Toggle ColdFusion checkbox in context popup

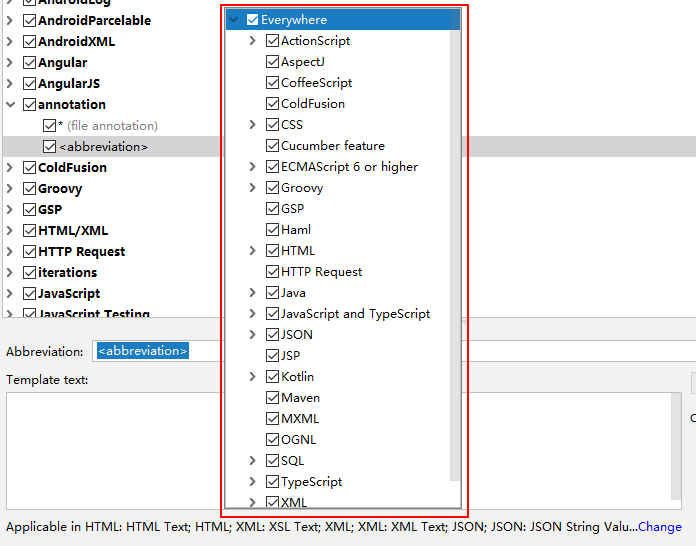[272, 103]
